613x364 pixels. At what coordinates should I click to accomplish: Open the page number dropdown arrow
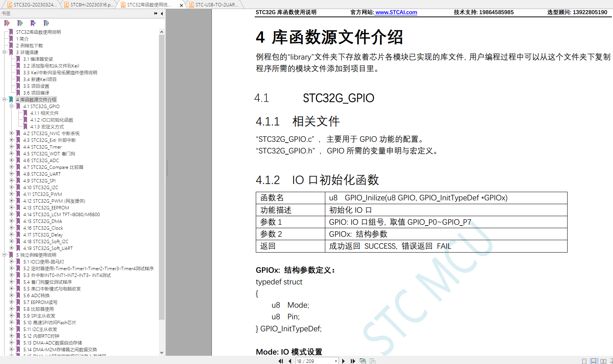coord(336,361)
